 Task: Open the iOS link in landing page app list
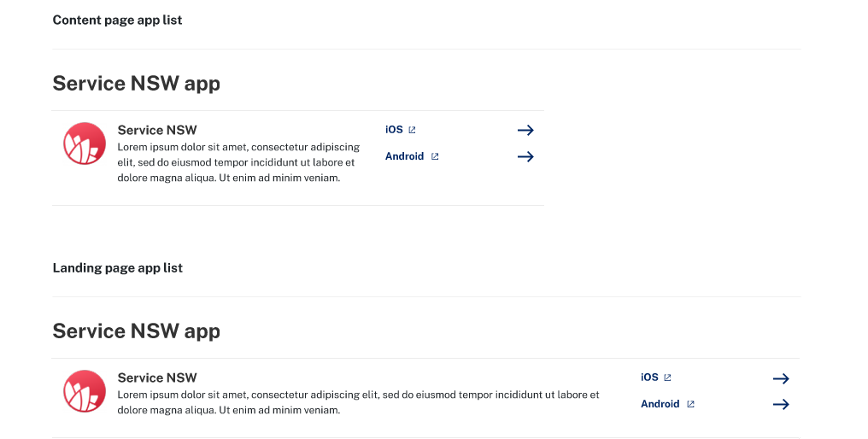650,377
